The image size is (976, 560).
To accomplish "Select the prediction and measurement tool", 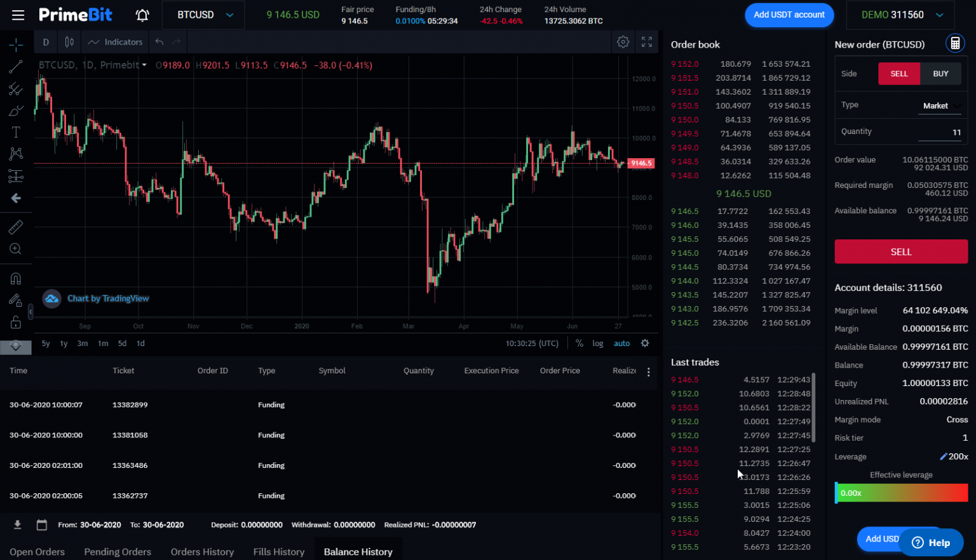I will point(16,176).
